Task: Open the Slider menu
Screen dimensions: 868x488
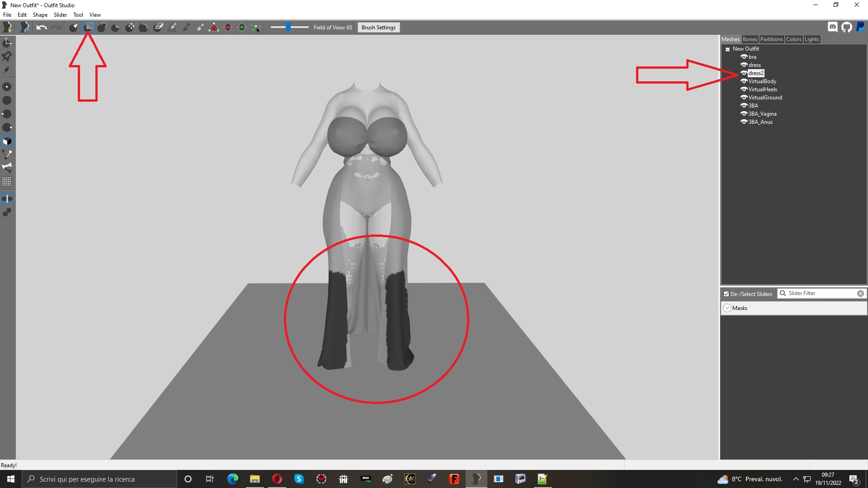Action: [60, 14]
